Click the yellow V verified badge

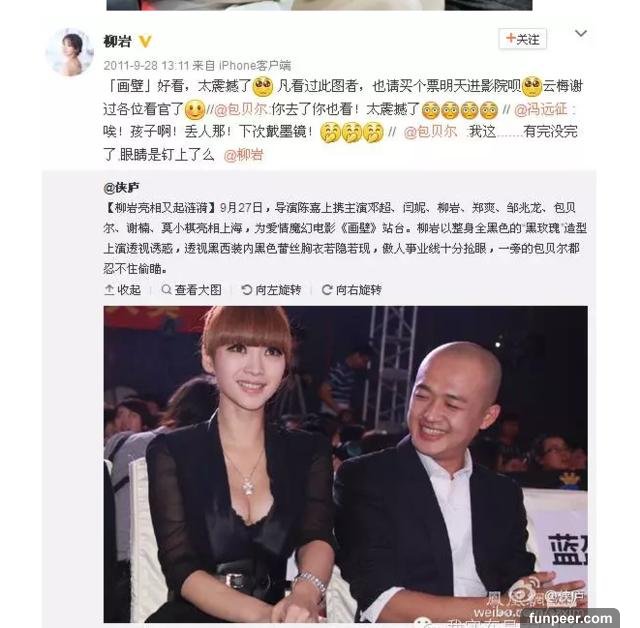point(145,41)
